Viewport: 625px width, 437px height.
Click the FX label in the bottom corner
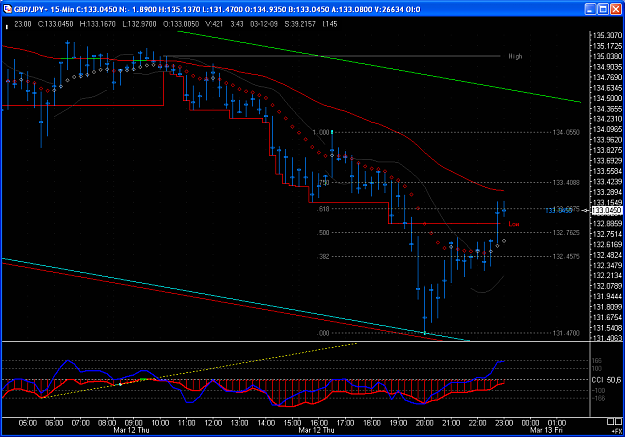tap(617, 431)
